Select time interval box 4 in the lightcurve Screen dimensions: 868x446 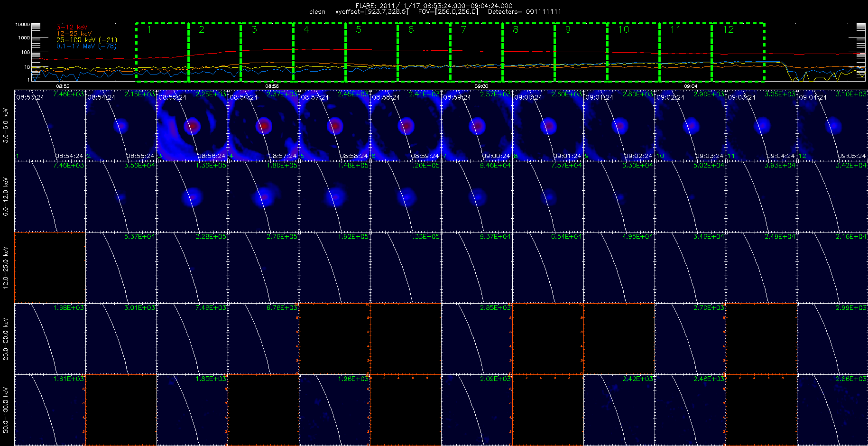319,52
